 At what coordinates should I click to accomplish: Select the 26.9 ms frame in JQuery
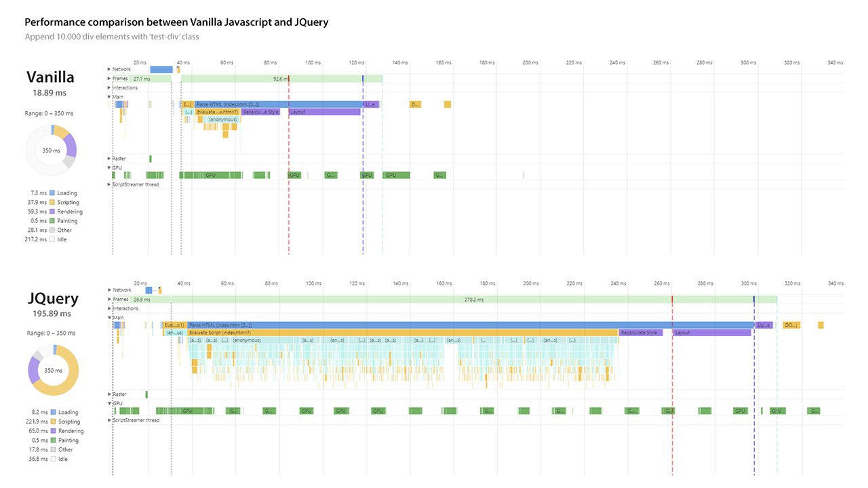[142, 299]
